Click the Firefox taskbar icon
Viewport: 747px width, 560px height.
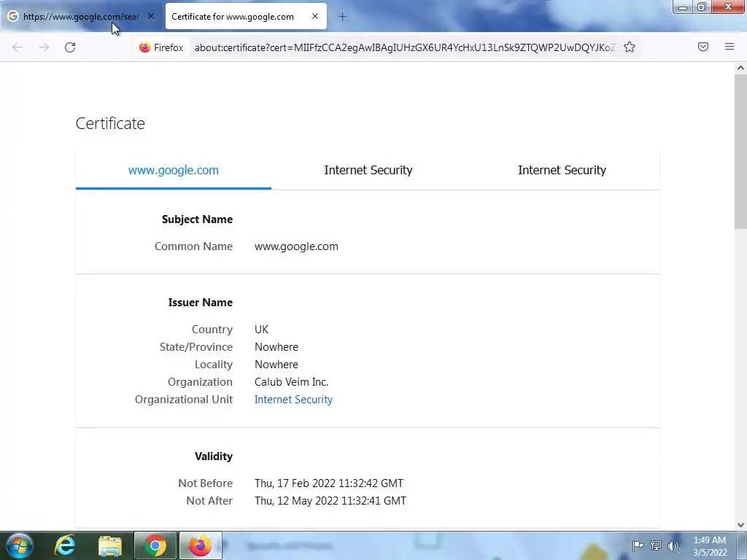click(200, 545)
